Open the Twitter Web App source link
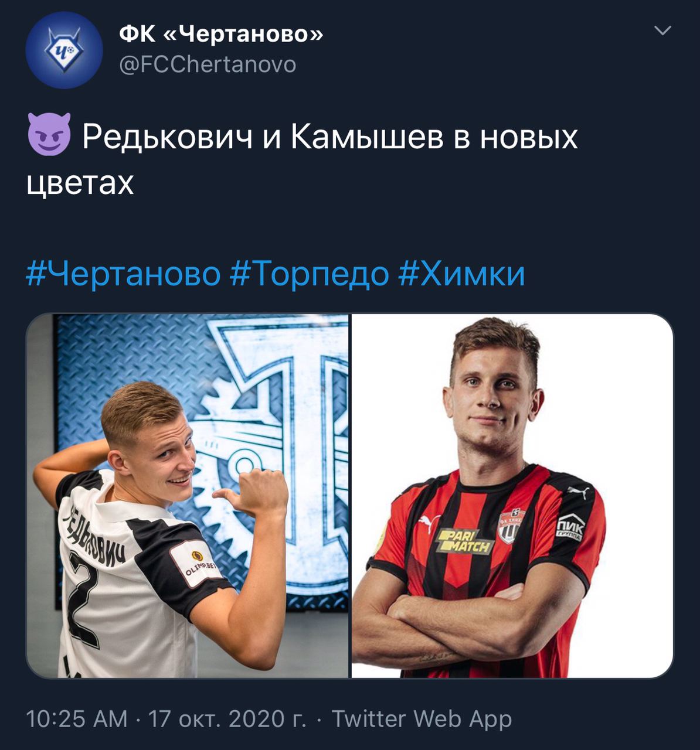This screenshot has height=750, width=700. pos(422,719)
